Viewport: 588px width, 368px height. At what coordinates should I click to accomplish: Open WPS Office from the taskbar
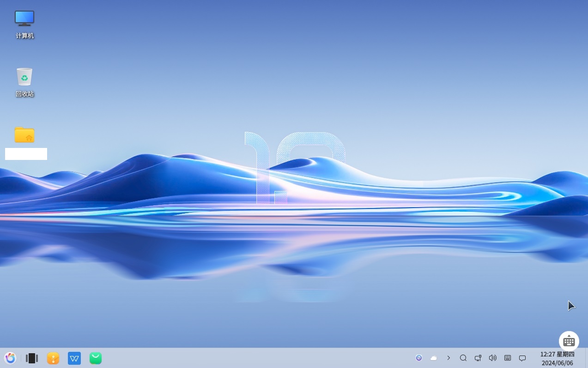click(74, 358)
